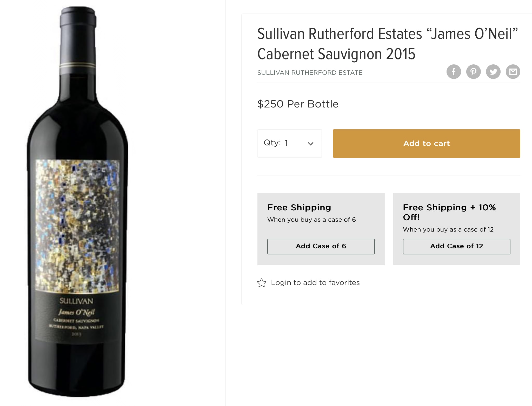Tweet this wine via Twitter icon
532x406 pixels.
click(493, 72)
